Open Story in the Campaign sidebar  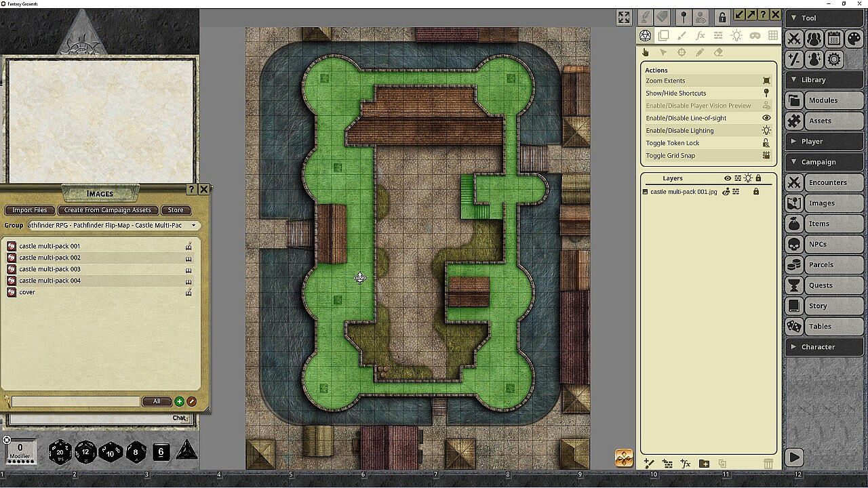pyautogui.click(x=825, y=306)
